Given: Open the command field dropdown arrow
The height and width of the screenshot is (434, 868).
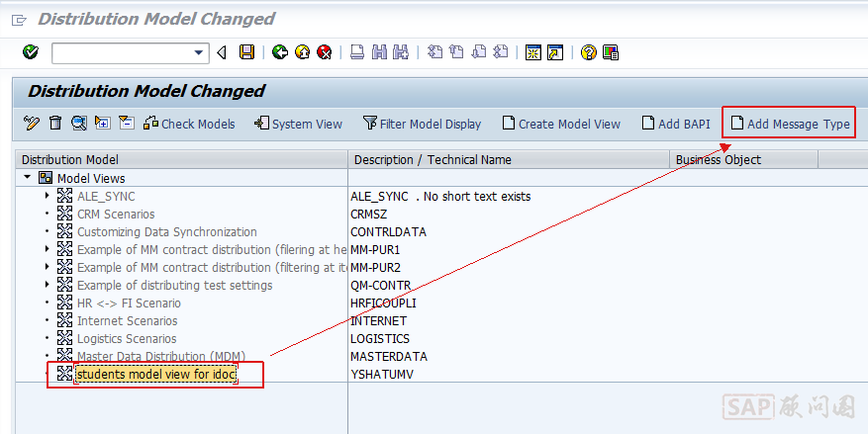Looking at the screenshot, I should [200, 52].
